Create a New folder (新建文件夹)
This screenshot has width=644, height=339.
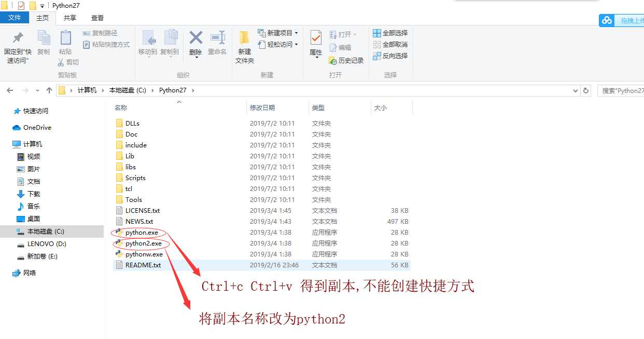point(245,47)
